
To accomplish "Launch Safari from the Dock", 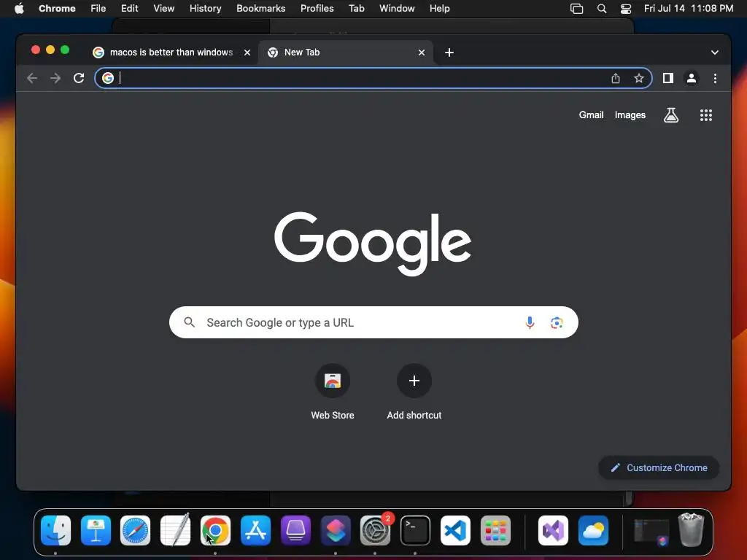I will [135, 531].
